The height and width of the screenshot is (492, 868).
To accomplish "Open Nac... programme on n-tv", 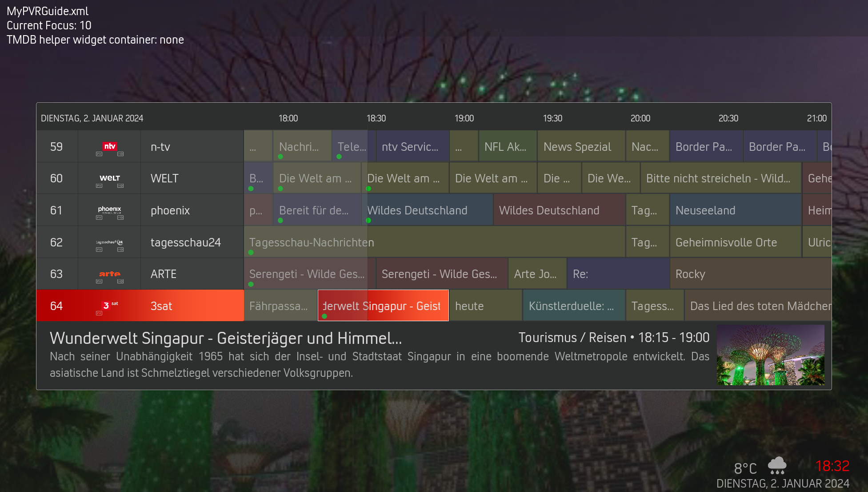I will pyautogui.click(x=648, y=146).
